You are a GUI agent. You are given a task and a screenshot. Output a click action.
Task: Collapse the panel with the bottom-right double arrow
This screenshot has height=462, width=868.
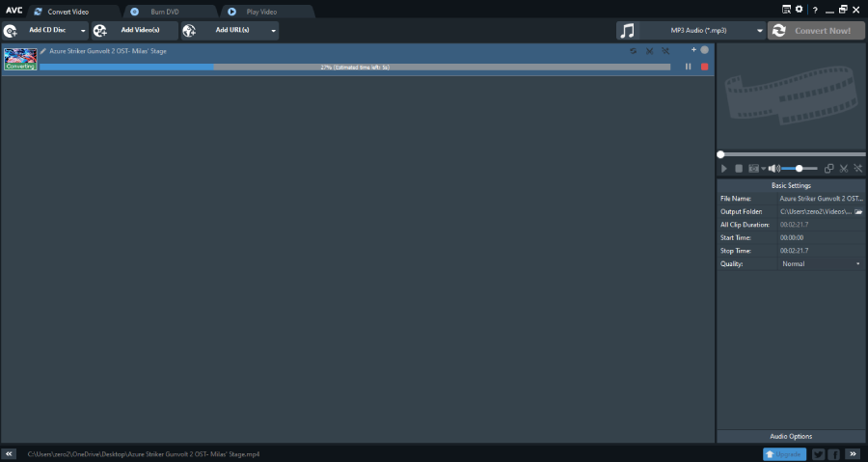[x=854, y=453]
